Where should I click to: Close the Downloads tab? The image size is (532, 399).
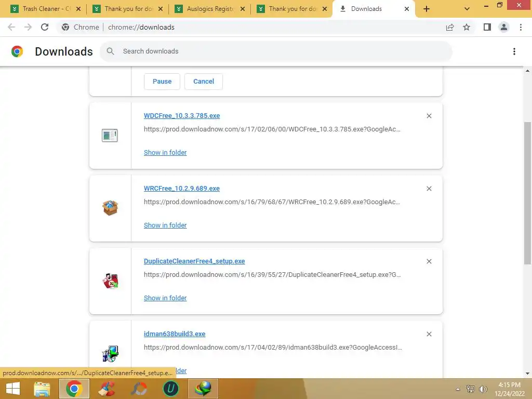point(407,9)
